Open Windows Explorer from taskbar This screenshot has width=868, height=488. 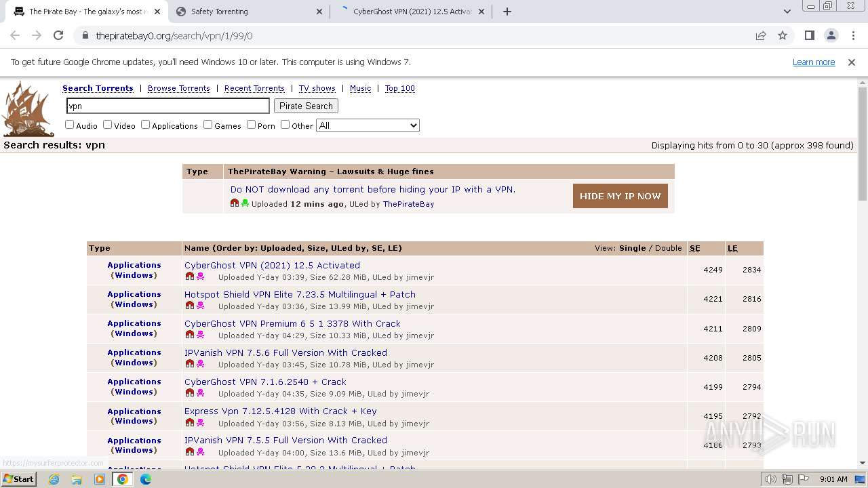(77, 479)
